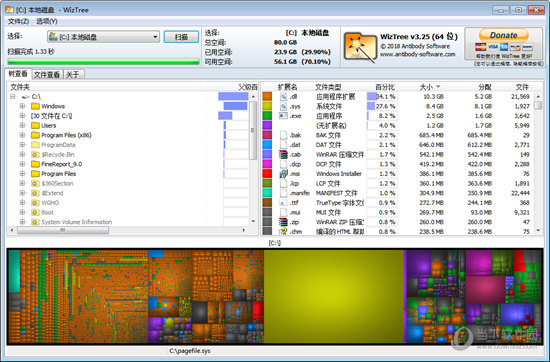Select the .msi Windows Installer icon
Viewport: 550px width, 362px height.
tap(283, 174)
